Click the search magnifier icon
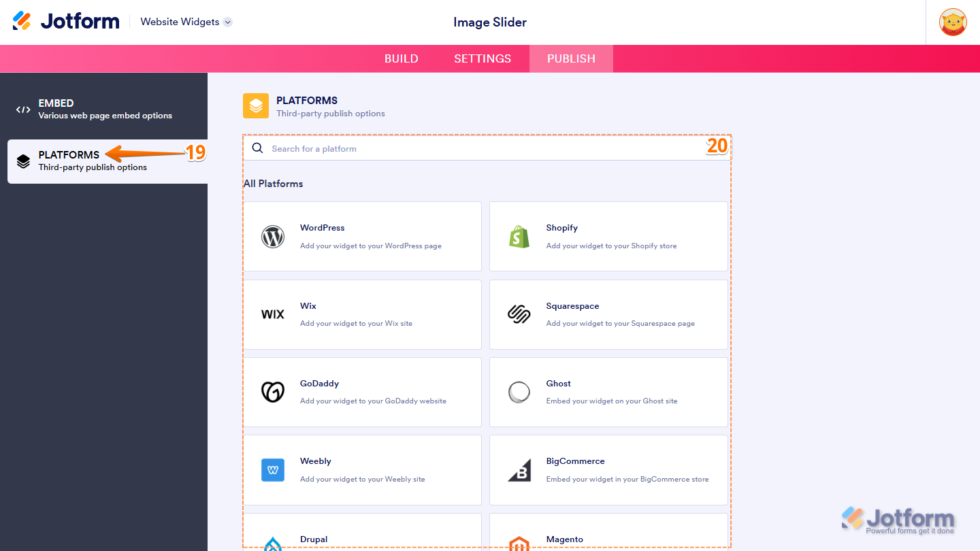980x551 pixels. point(257,148)
